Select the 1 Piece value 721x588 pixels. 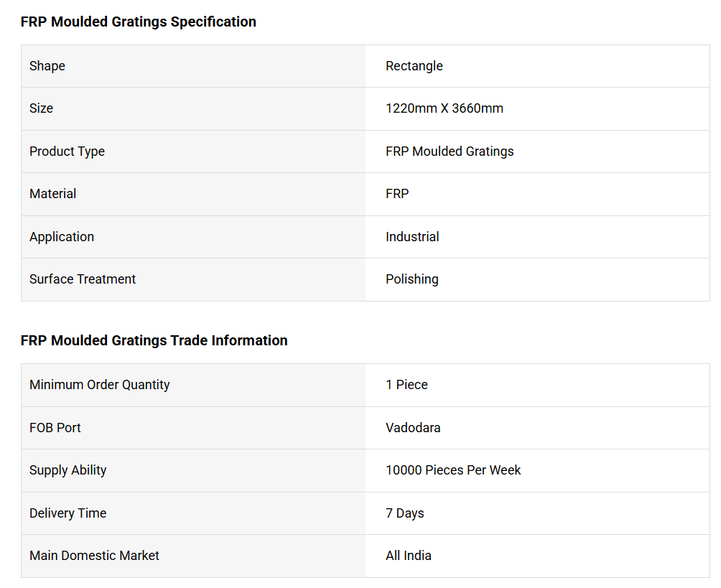[406, 385]
